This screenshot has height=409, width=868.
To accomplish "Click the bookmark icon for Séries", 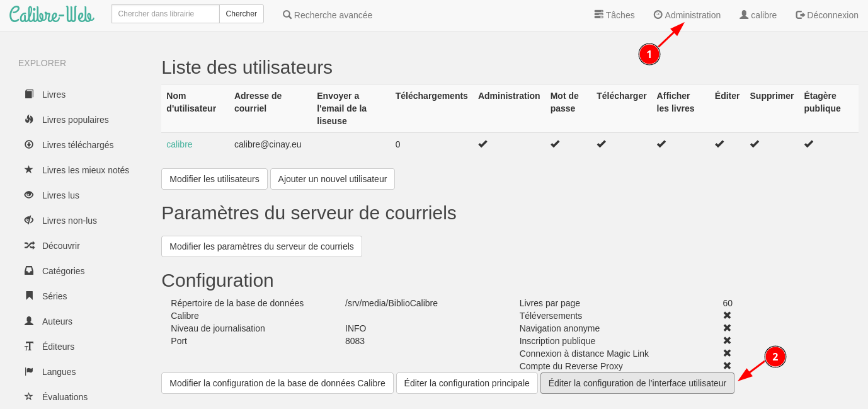I will coord(29,296).
